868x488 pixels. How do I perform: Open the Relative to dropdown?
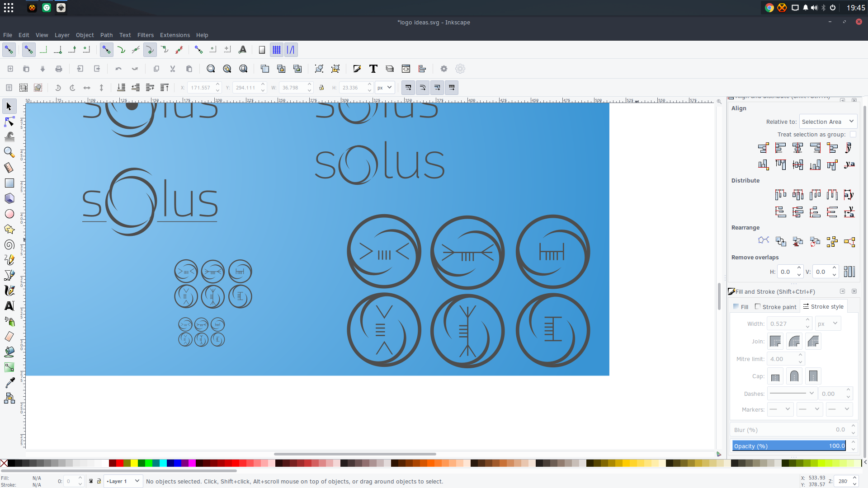828,122
